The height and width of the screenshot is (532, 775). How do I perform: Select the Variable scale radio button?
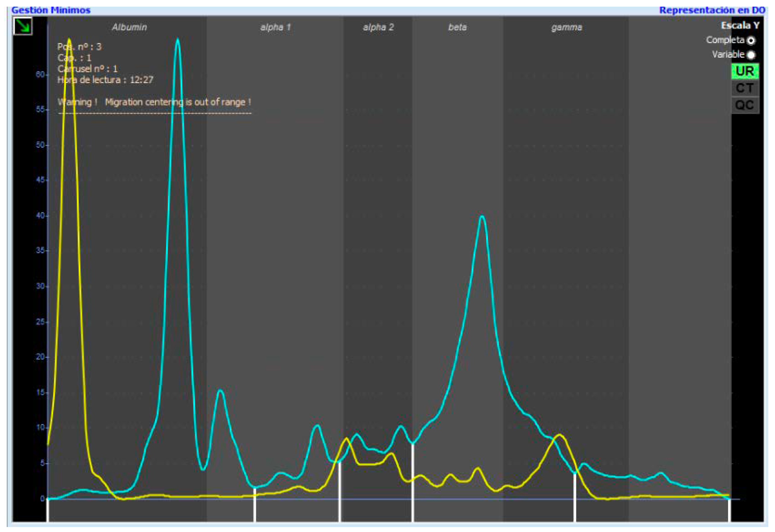pos(751,55)
